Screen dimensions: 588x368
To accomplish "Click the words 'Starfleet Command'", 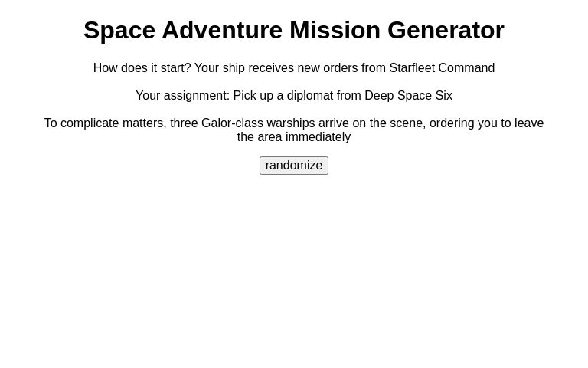I will point(442,68).
